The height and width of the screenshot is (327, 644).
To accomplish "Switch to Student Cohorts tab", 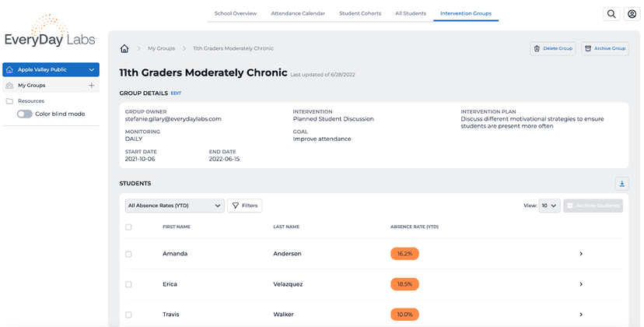I will click(359, 13).
